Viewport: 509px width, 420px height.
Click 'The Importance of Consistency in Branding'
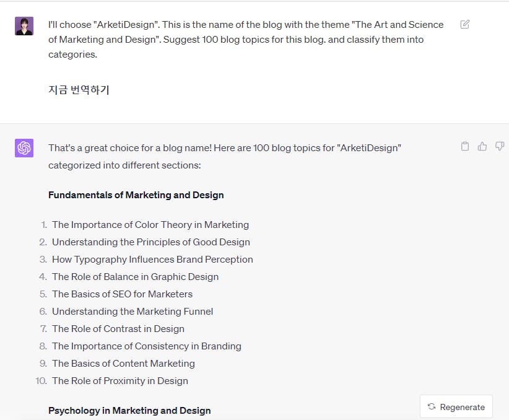[x=147, y=346]
